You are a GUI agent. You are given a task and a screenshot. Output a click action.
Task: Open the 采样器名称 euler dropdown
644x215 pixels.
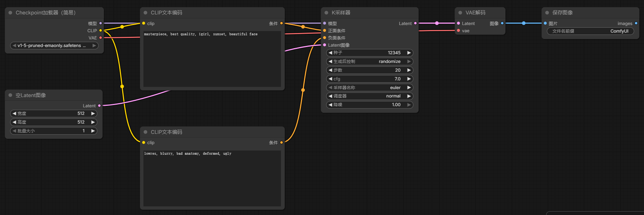[370, 88]
